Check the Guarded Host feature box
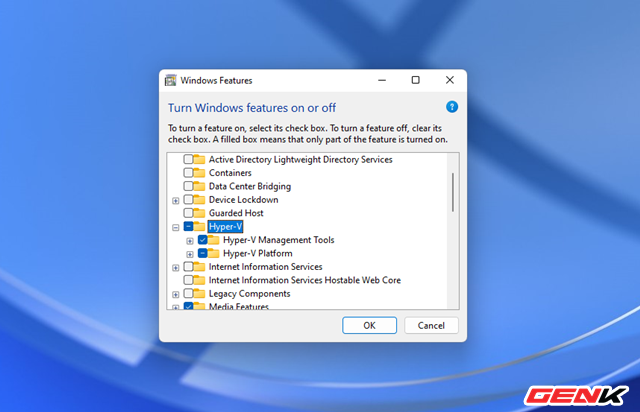This screenshot has height=412, width=640. click(x=188, y=213)
